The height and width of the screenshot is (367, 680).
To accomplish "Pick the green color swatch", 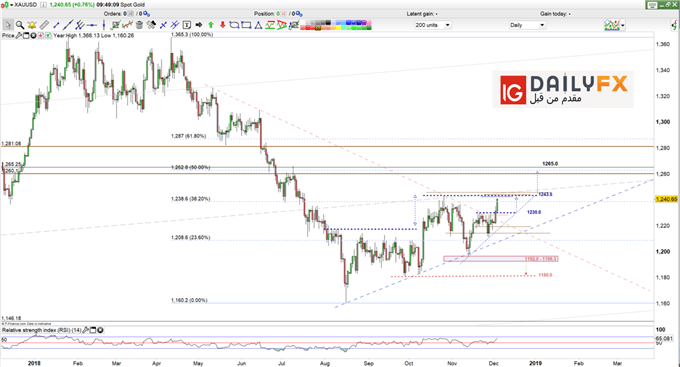I will pyautogui.click(x=354, y=28).
